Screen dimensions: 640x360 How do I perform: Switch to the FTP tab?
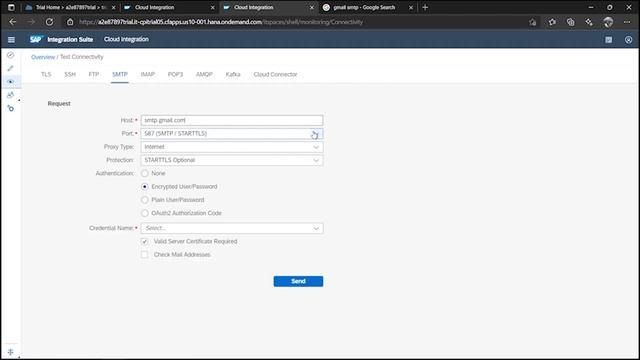pyautogui.click(x=94, y=74)
